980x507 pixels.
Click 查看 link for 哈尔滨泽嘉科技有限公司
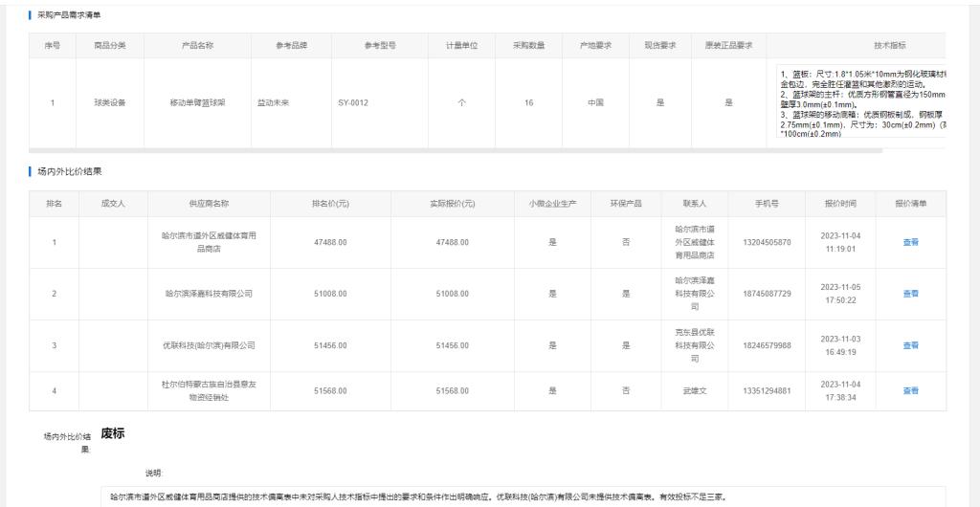click(x=910, y=294)
